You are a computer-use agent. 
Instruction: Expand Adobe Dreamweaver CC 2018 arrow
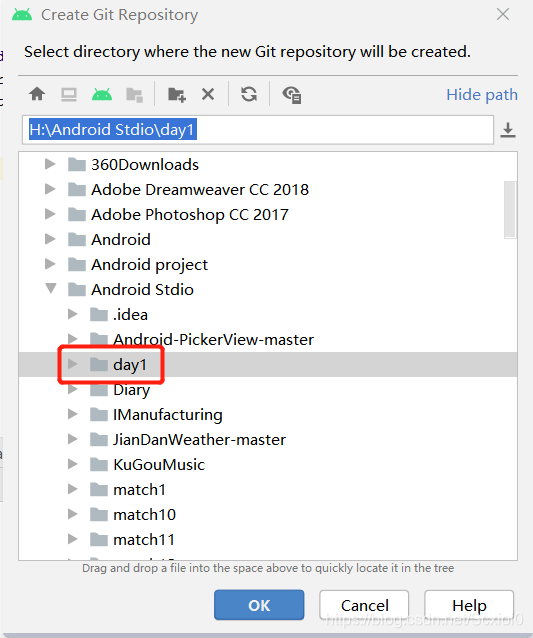click(50, 189)
